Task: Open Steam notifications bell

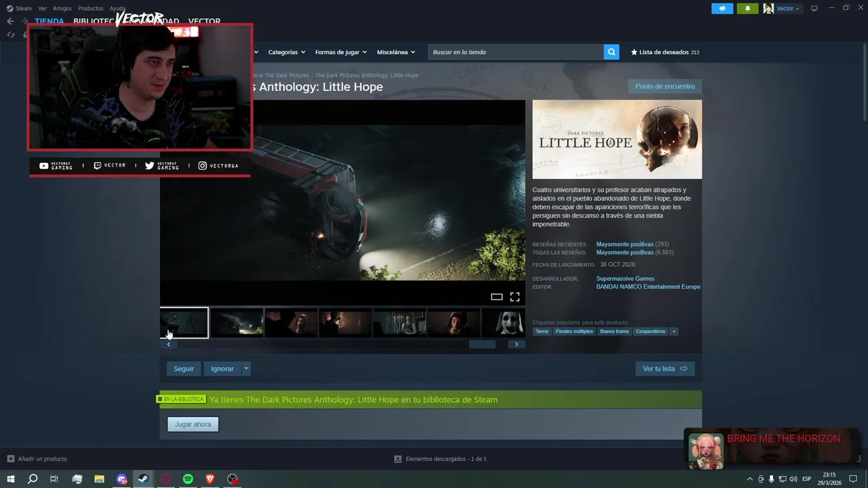Action: click(x=747, y=8)
